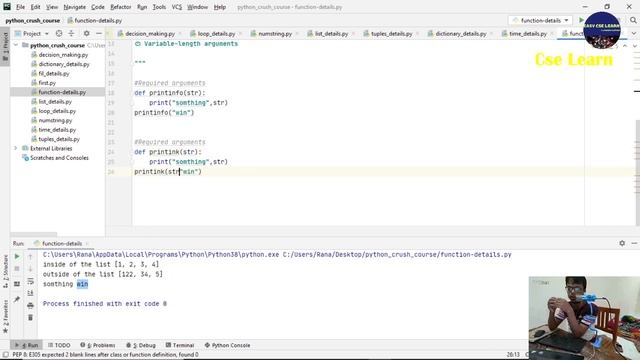
Task: Click the down arrow in Run toolbar
Action: (30, 269)
